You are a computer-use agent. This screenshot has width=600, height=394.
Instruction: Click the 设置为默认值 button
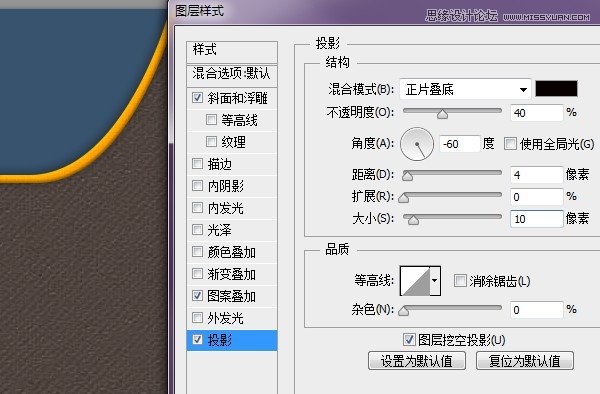click(x=417, y=361)
